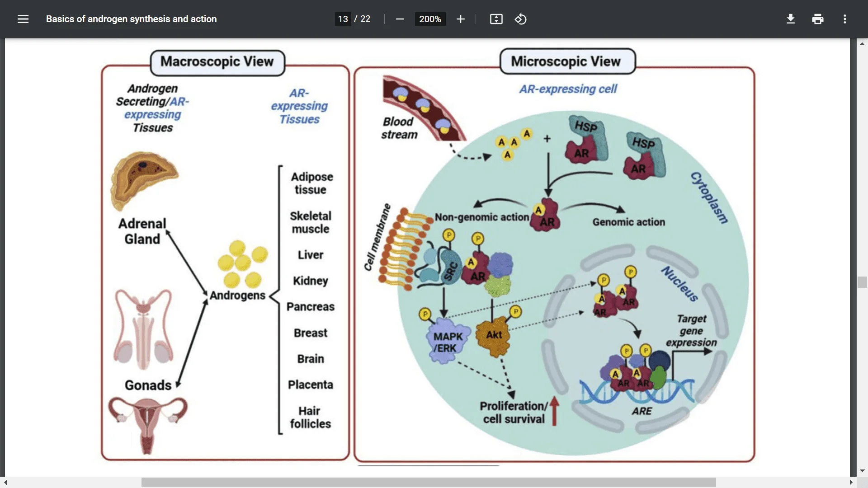Toggle fit to page view
This screenshot has height=488, width=868.
pos(496,19)
